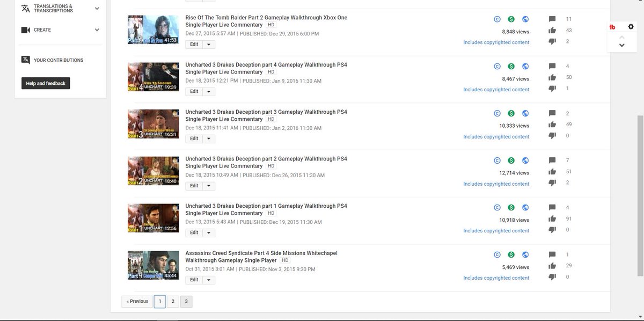
Task: Open copyrighted content notice for Rise Of The Tomb Raider
Action: [496, 42]
